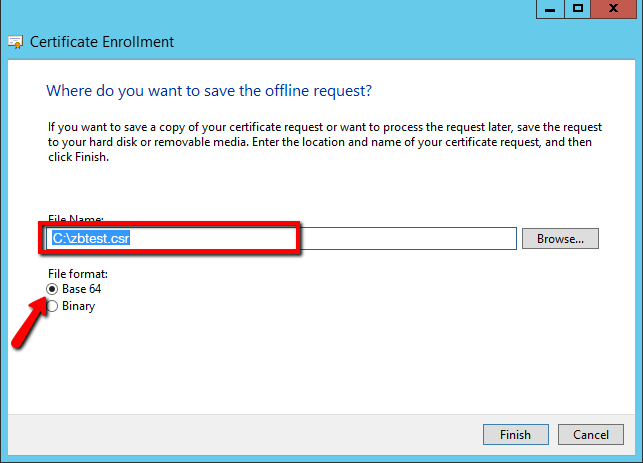
Task: Maximize the Certificate Enrollment window
Action: [x=578, y=9]
